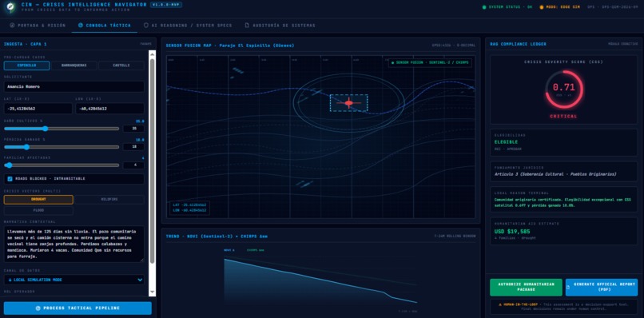This screenshot has width=644, height=318.
Task: Click the document icon of Auditoría de Sistemas
Action: (x=247, y=26)
